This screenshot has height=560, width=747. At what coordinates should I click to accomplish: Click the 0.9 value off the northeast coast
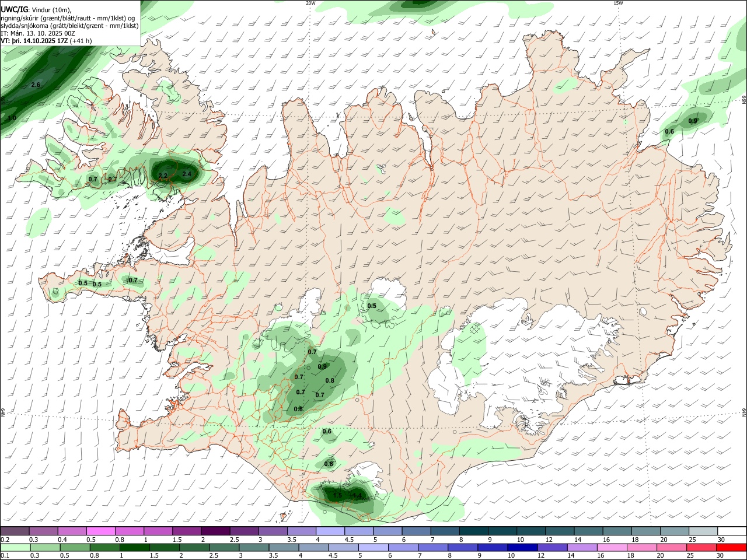pos(693,121)
